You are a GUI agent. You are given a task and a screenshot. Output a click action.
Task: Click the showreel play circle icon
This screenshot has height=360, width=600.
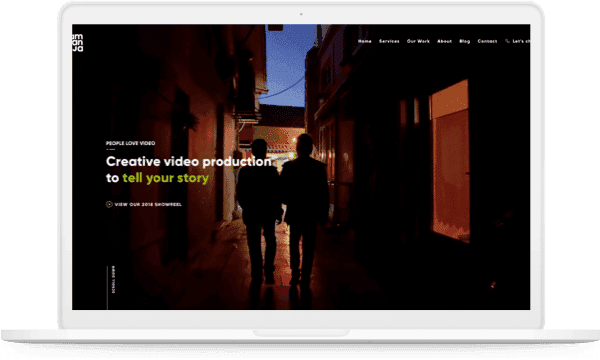[x=109, y=204]
